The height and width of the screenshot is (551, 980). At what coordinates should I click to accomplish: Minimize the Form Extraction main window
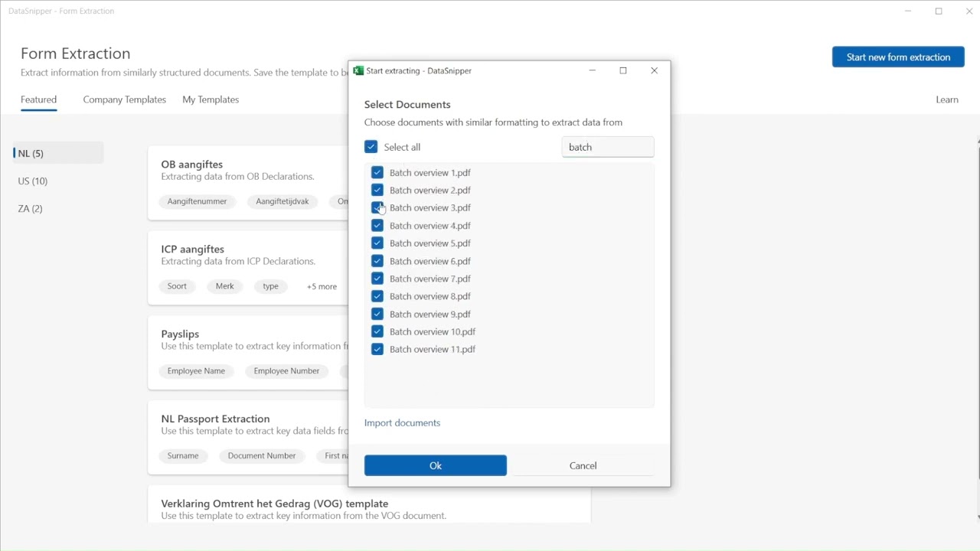click(x=908, y=11)
